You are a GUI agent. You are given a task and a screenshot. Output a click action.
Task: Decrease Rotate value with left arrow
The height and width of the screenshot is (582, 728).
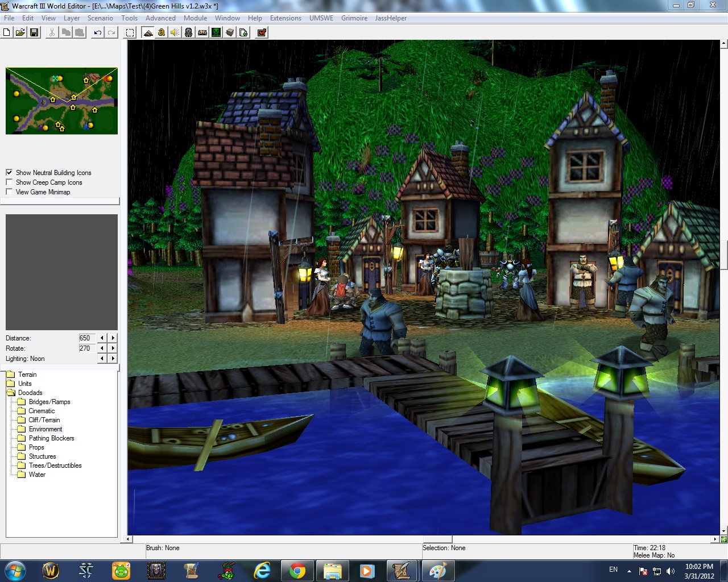click(102, 348)
